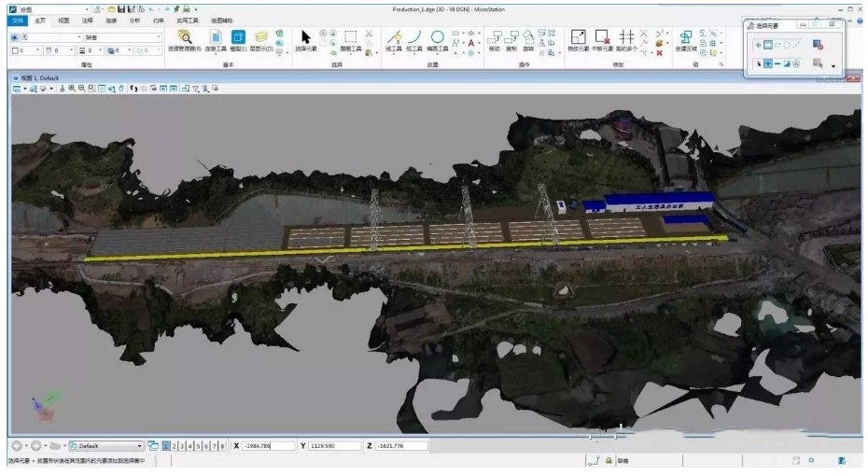868x476 pixels.
Task: Click Zoom In in view toolbar
Action: [x=72, y=89]
